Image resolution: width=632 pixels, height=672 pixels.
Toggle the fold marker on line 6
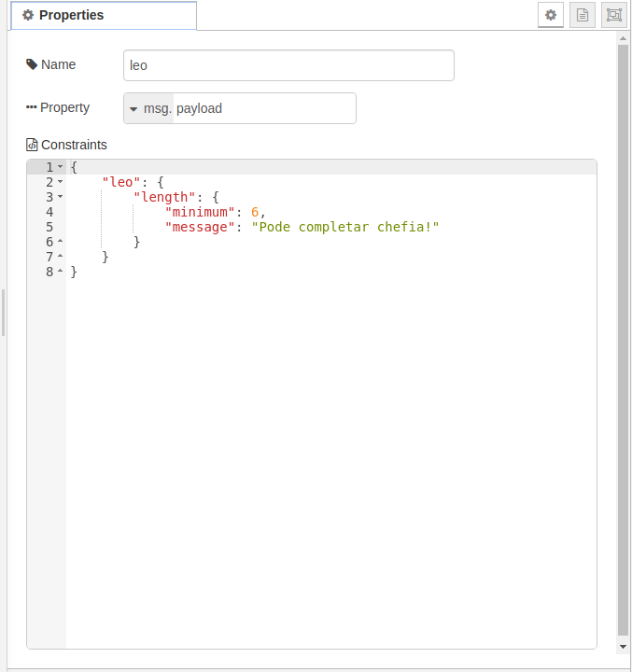[60, 242]
